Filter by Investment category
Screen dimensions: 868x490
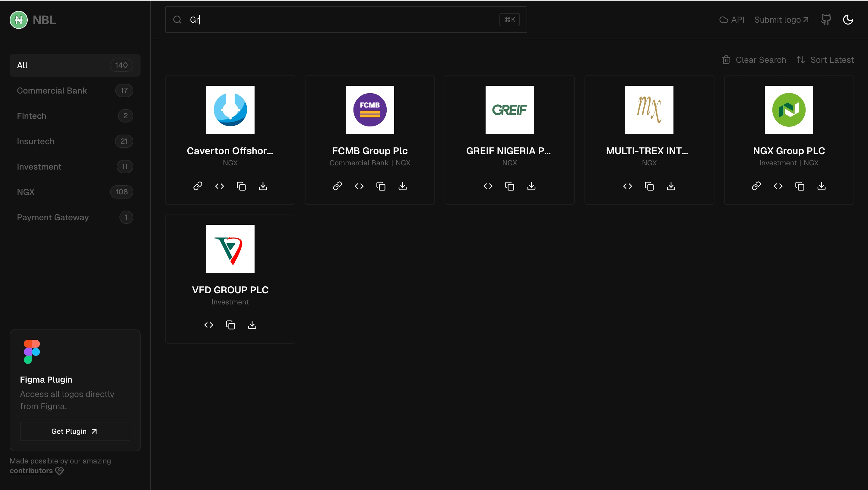pyautogui.click(x=75, y=167)
